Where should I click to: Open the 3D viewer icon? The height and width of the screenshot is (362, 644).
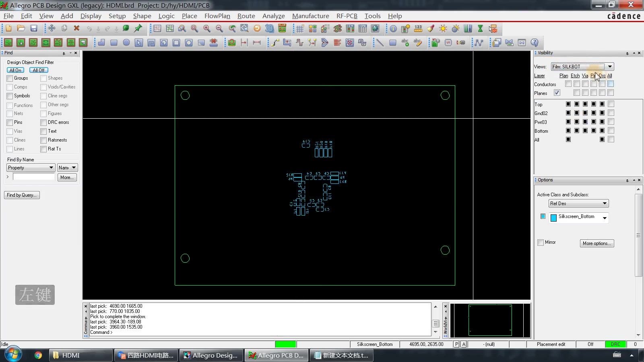point(269,29)
